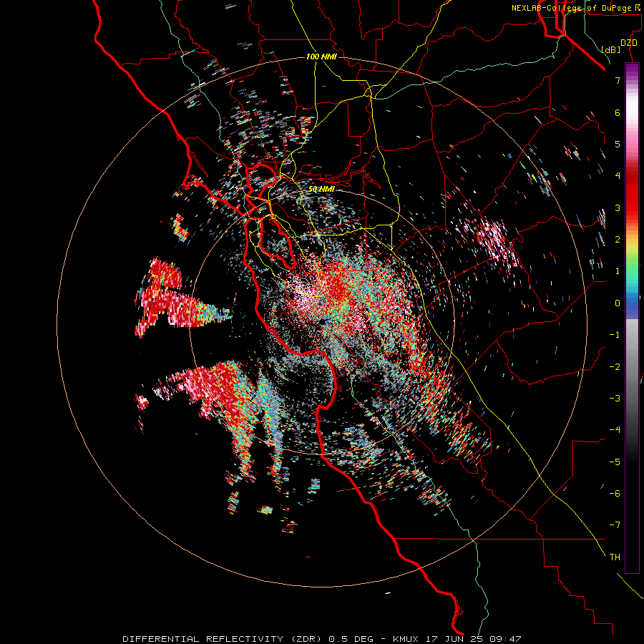Click the 'TH' threshold label on the scale
This screenshot has height=644, width=644.
[615, 557]
